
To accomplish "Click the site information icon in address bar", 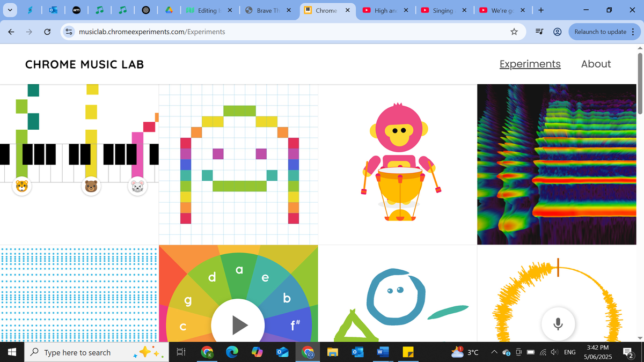I will click(x=69, y=32).
